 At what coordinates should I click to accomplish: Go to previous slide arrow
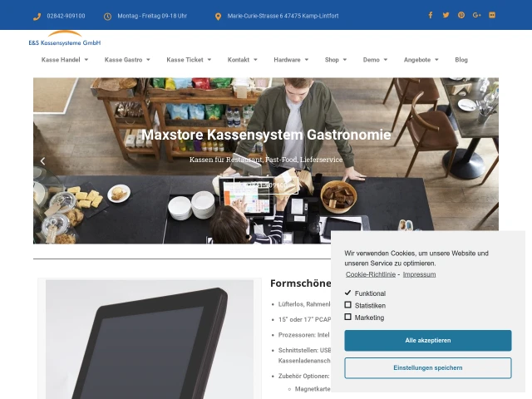pos(42,161)
